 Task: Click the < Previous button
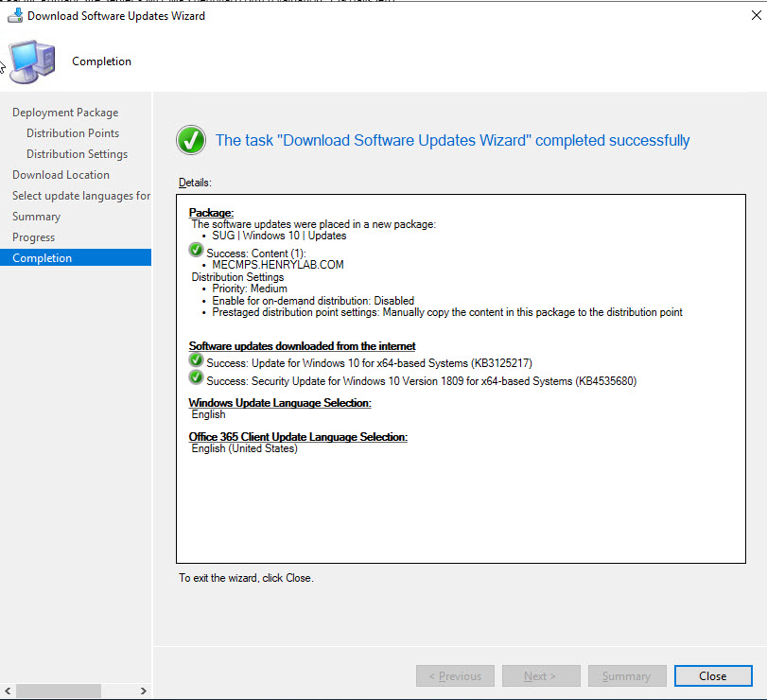click(455, 676)
